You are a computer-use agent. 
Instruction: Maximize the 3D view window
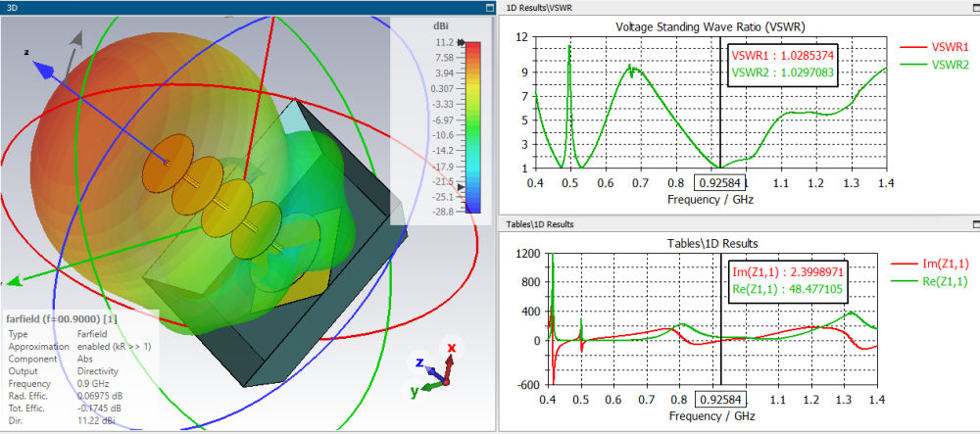(x=489, y=8)
